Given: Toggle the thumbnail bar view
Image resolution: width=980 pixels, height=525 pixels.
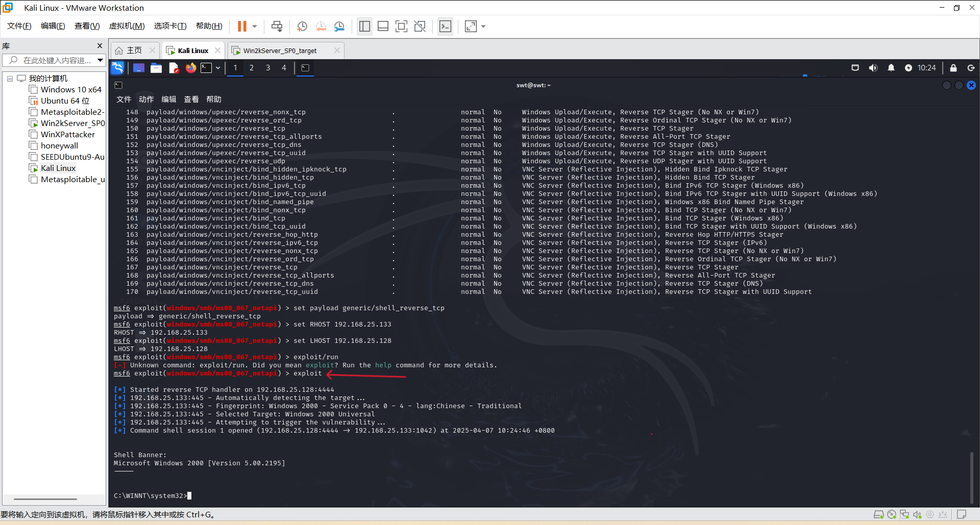Looking at the screenshot, I should pos(383,26).
